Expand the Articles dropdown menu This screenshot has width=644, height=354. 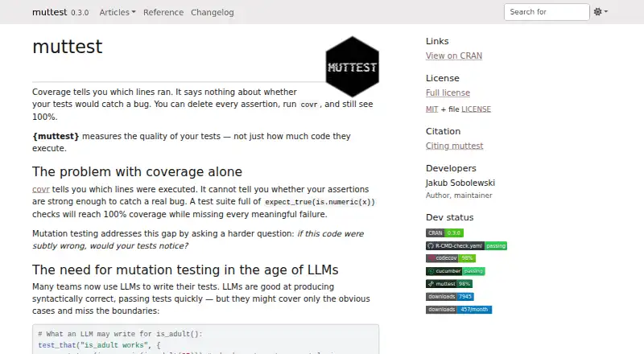coord(118,12)
